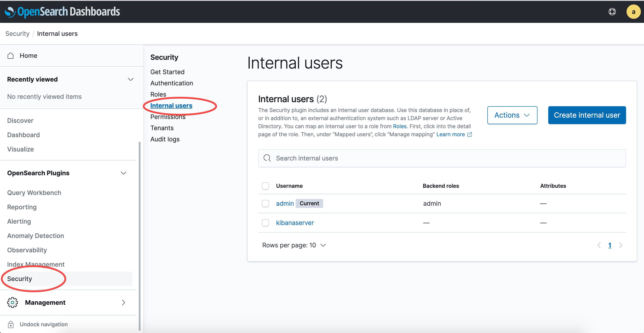The image size is (644, 333).
Task: Go to next page arrow
Action: coord(621,245)
